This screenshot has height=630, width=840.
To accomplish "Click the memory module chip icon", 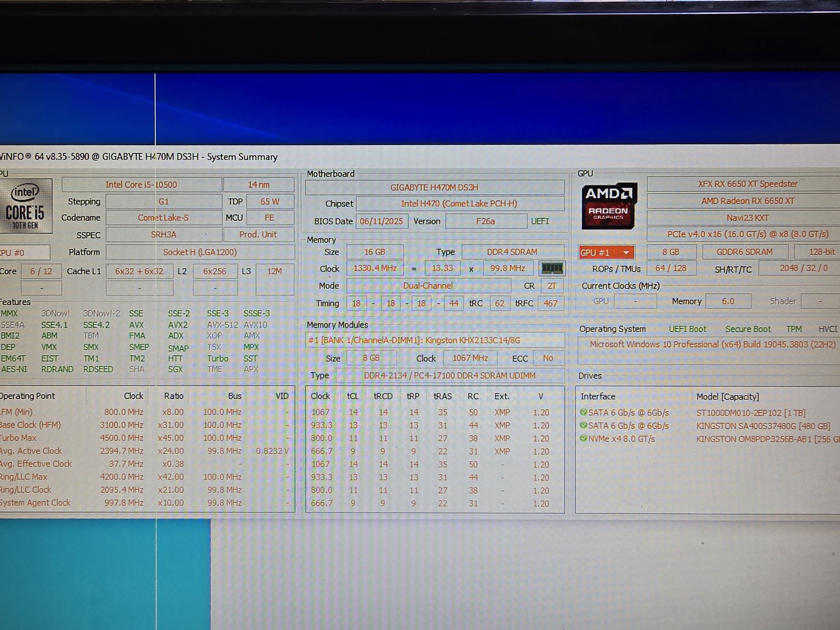I will pos(552,268).
